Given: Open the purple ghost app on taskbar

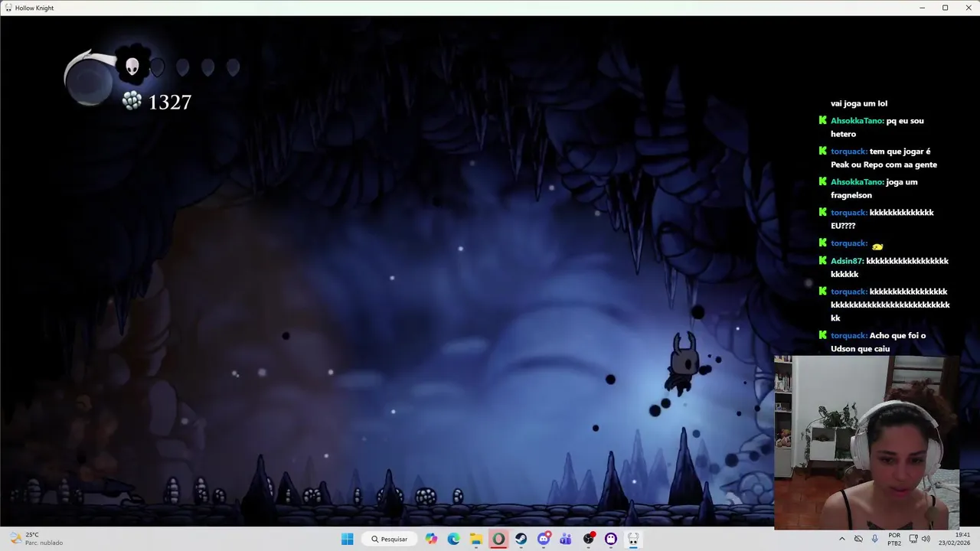Looking at the screenshot, I should click(x=611, y=539).
